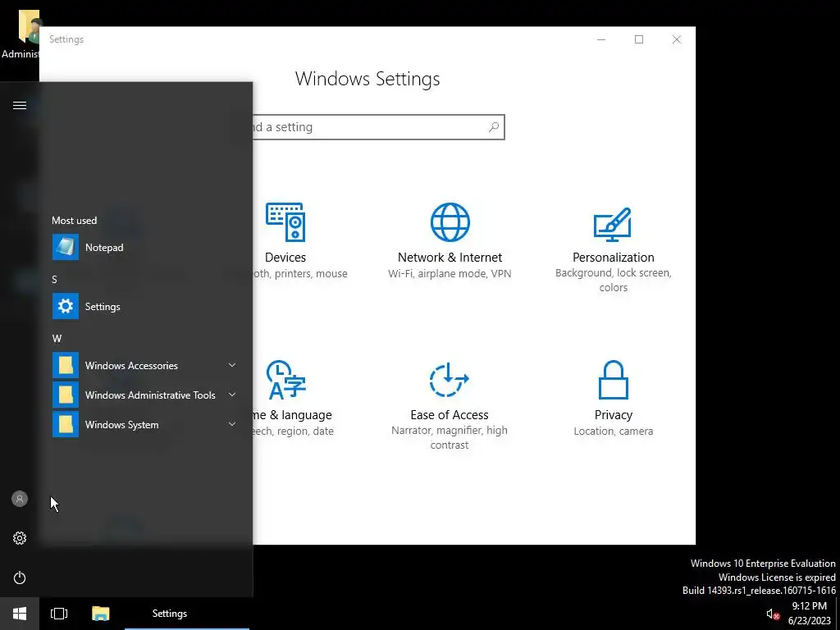Jump to letter W app list header

(57, 339)
